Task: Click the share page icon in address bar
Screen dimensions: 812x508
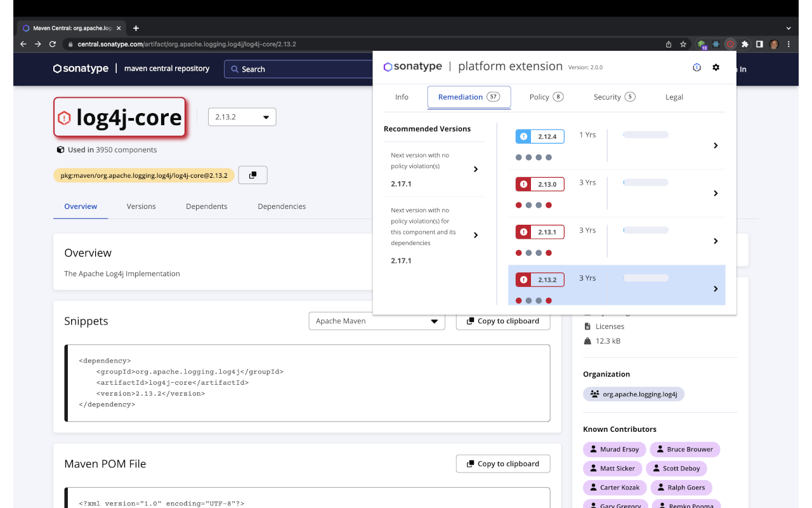Action: (669, 44)
